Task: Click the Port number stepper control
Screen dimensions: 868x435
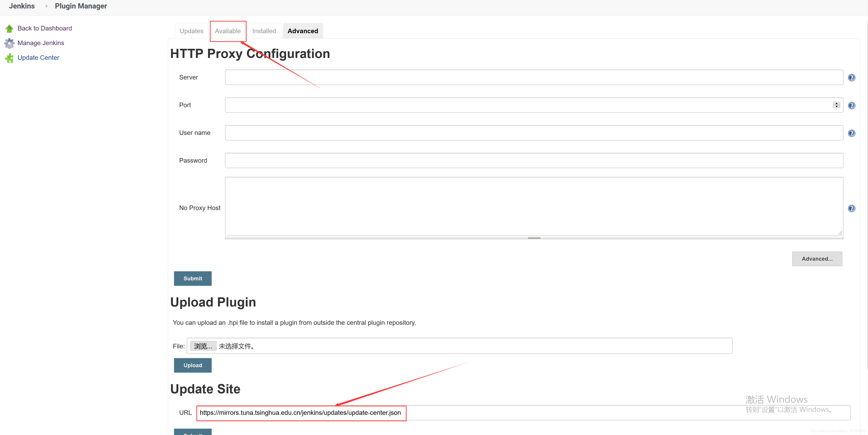Action: (837, 105)
